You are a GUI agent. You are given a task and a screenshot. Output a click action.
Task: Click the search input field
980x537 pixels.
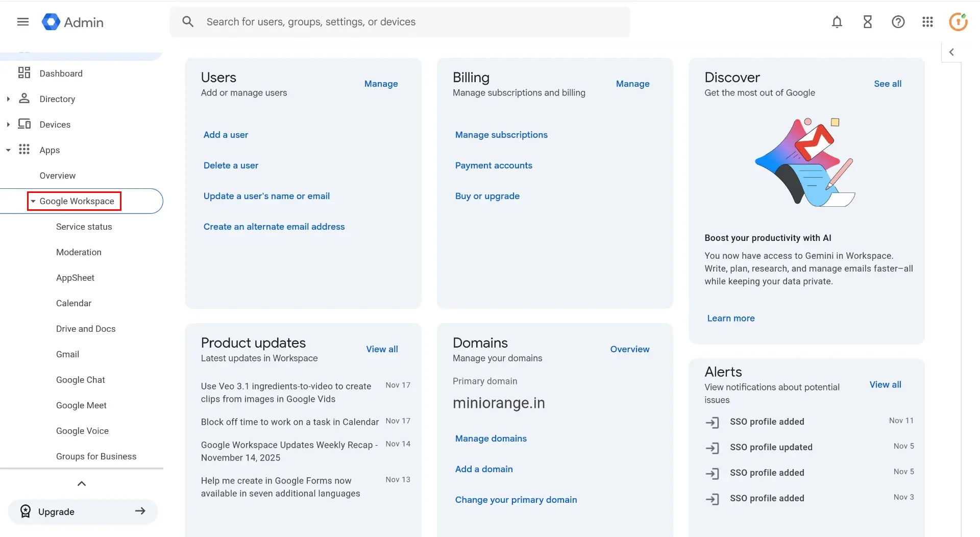(357, 21)
